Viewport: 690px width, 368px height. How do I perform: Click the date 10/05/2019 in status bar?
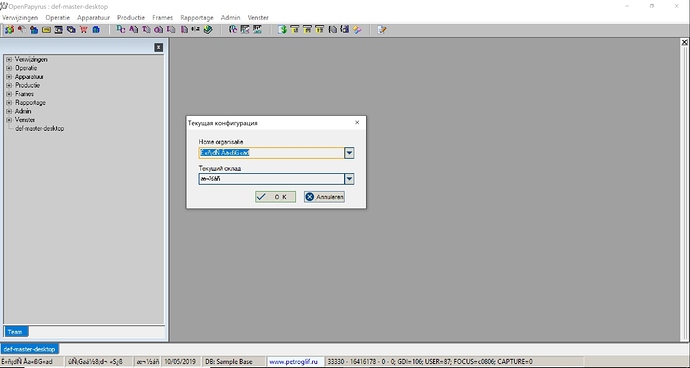point(180,361)
